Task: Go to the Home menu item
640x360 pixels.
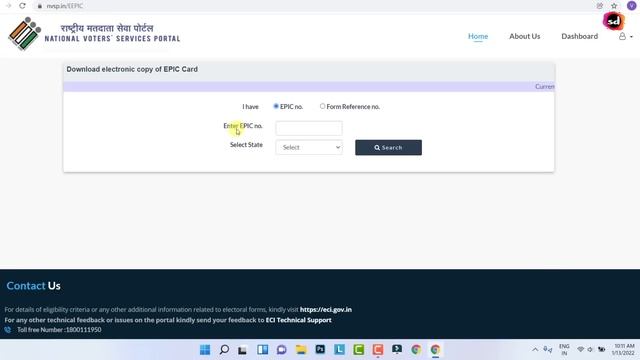Action: pos(478,36)
